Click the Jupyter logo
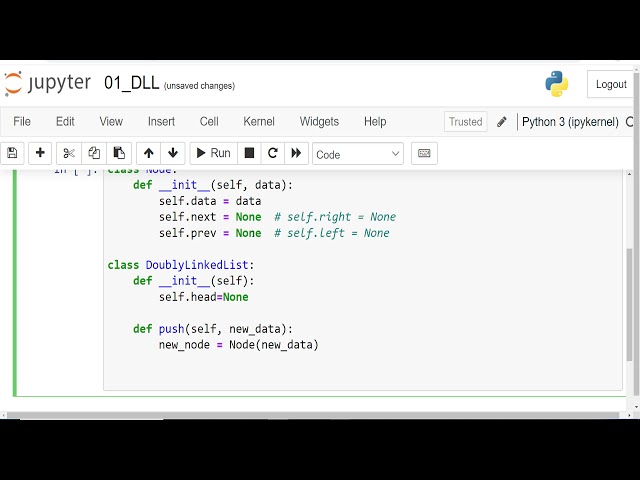640x480 pixels. click(47, 83)
